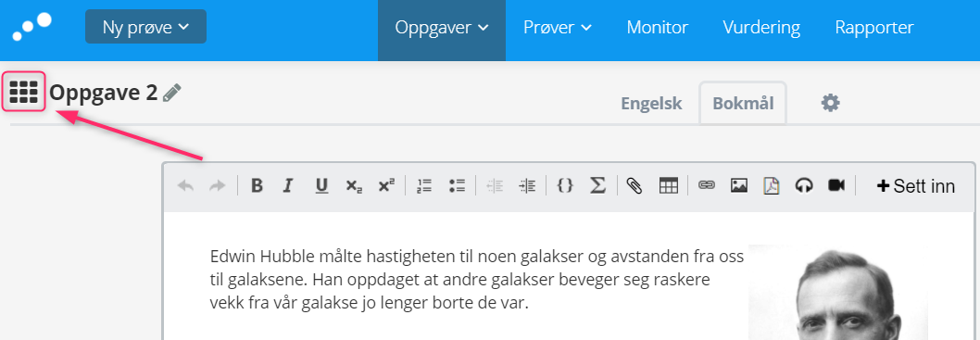Toggle underline formatting
This screenshot has width=980, height=340.
pyautogui.click(x=321, y=185)
